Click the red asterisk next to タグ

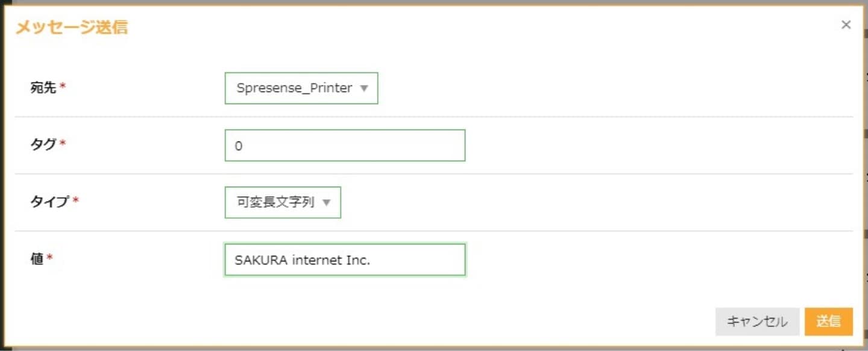point(63,144)
